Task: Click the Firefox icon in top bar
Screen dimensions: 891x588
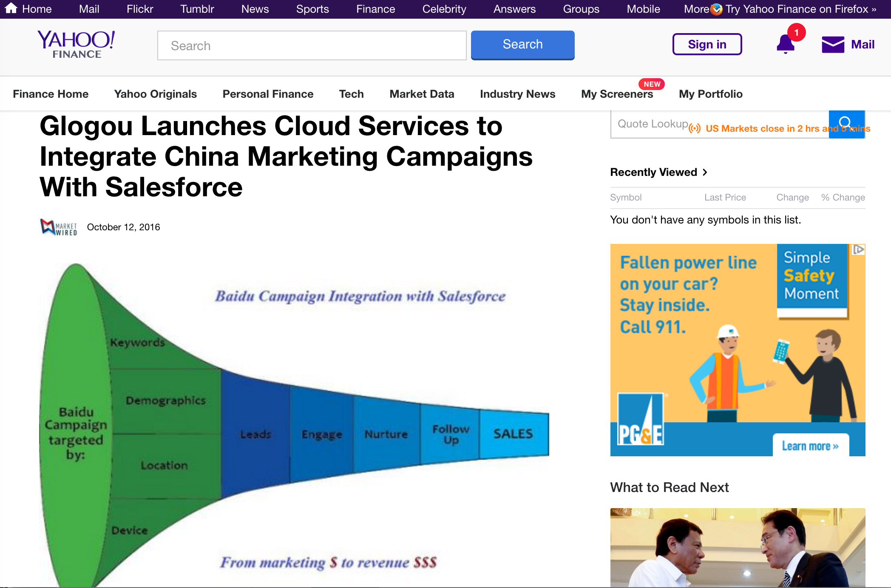Action: click(716, 9)
